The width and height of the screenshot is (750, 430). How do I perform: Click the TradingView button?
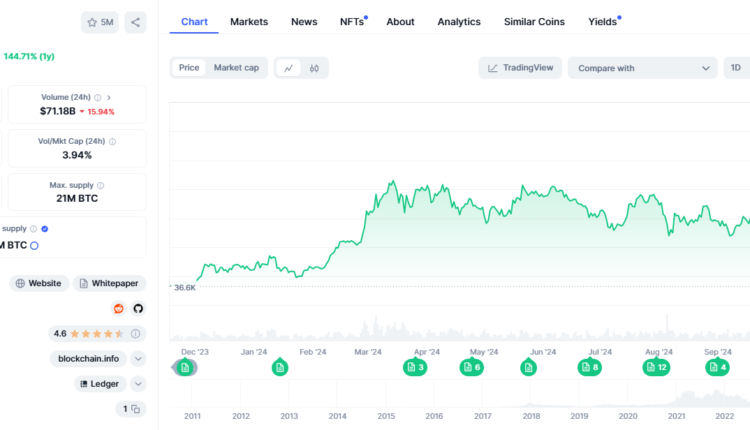pyautogui.click(x=520, y=68)
